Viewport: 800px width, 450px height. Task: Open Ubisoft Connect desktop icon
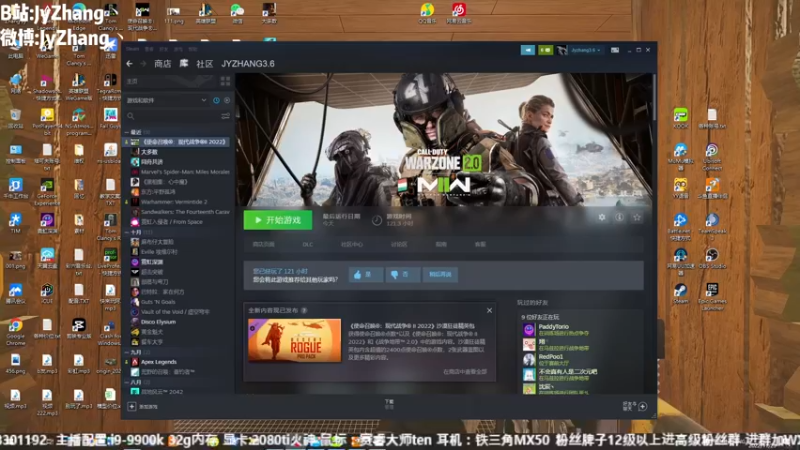pyautogui.click(x=712, y=156)
